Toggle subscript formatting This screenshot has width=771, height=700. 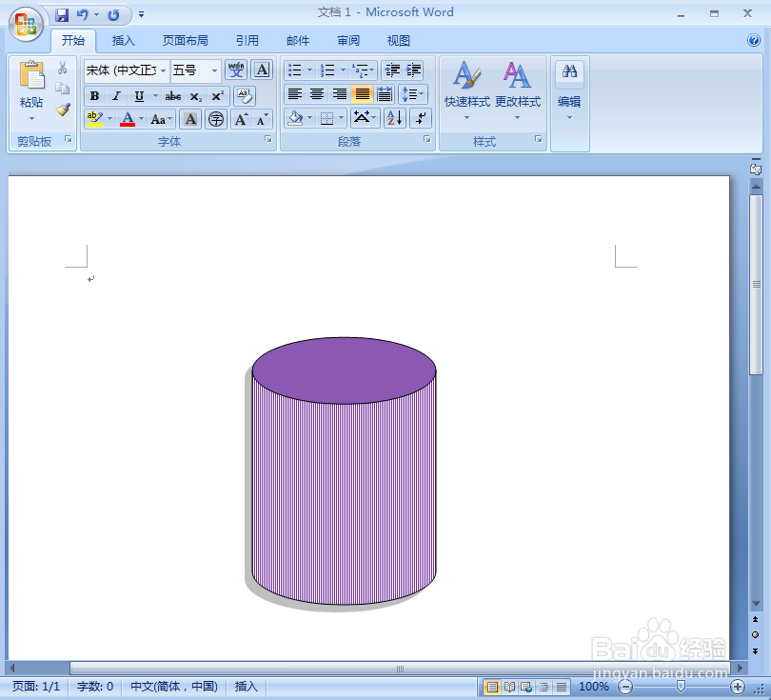click(195, 96)
